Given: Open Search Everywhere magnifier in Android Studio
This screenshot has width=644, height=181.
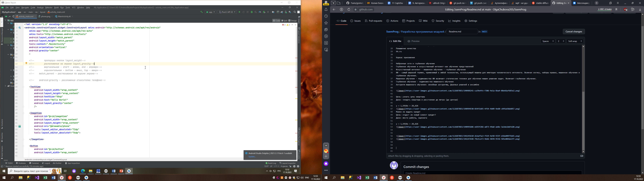Looking at the screenshot, I should 295,12.
